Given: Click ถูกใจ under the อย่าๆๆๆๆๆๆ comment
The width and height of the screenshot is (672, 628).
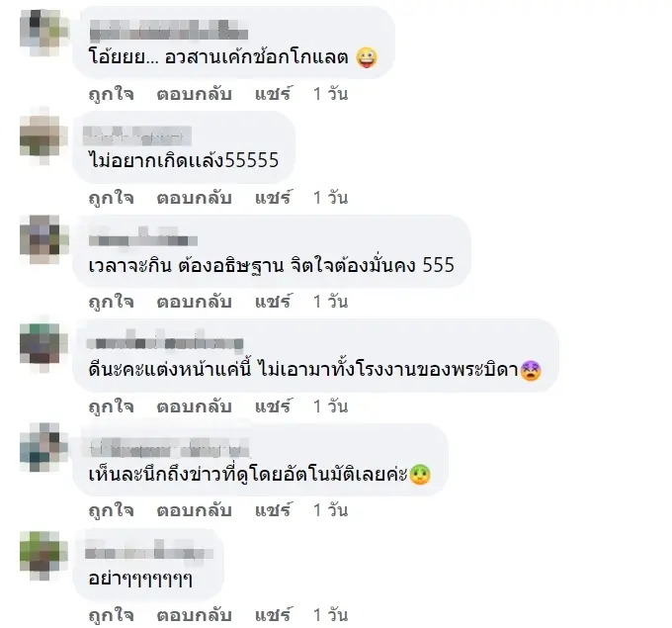Looking at the screenshot, I should point(111,615).
